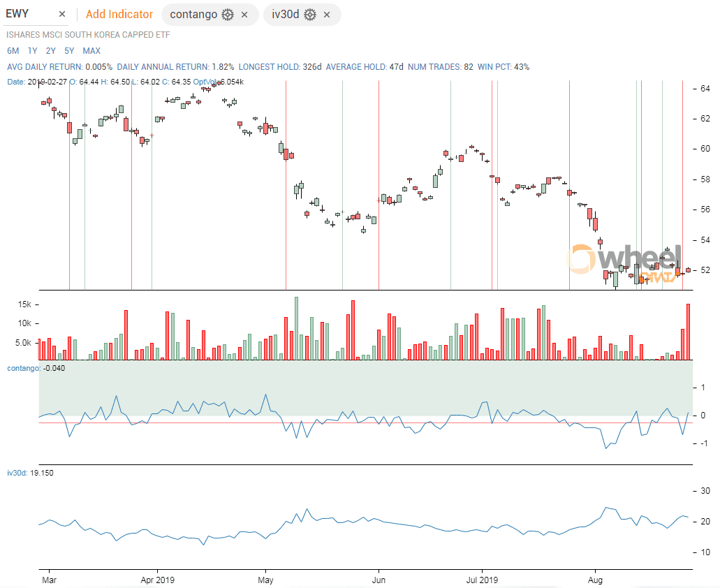Click the contango value label -0.040
Viewport: 720px width, 588px height.
pyautogui.click(x=54, y=368)
